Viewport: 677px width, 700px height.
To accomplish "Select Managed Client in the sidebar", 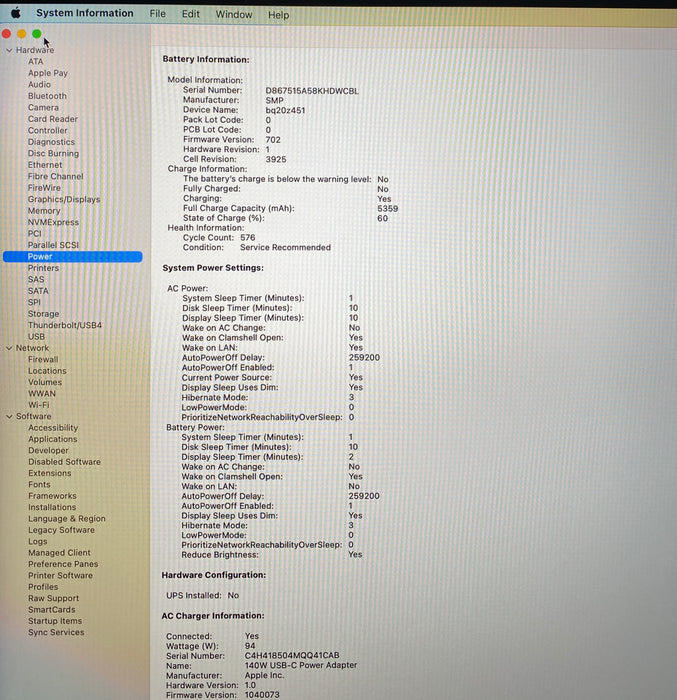I will pos(59,553).
